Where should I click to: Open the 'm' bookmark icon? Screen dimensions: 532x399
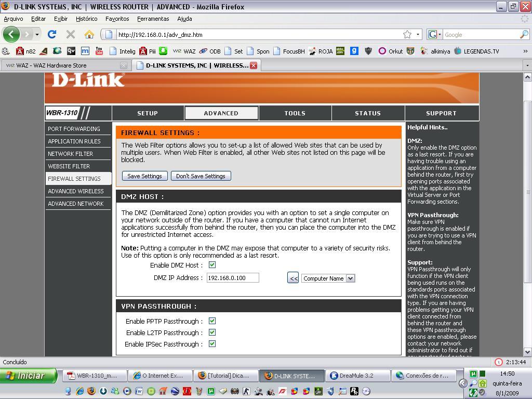(x=85, y=51)
